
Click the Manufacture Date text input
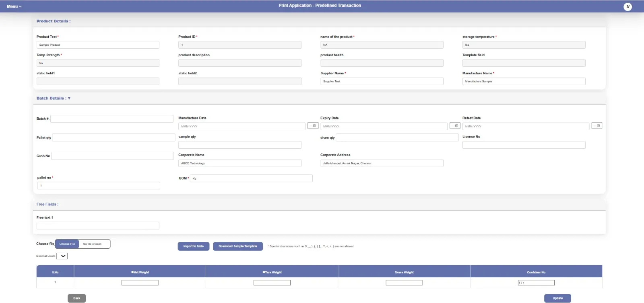coord(242,127)
